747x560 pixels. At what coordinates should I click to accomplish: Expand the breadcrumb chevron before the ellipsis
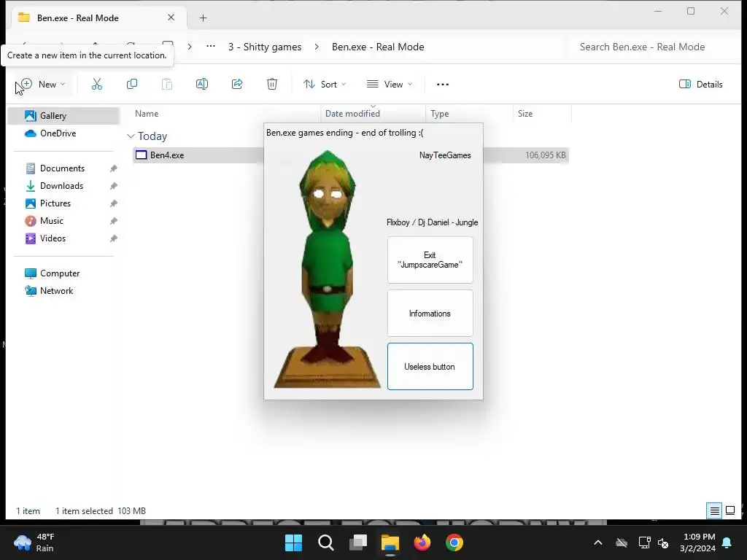tap(190, 47)
